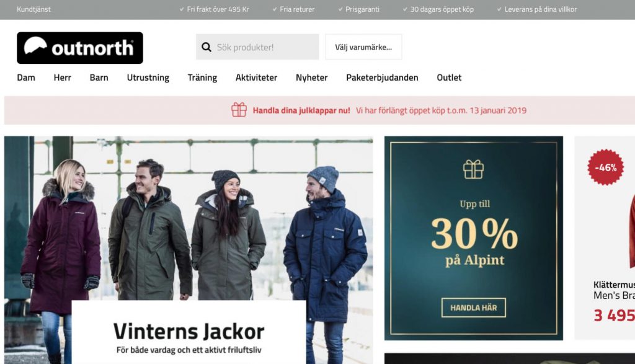
Task: Open the Välj varumärke brand dropdown
Action: click(363, 47)
